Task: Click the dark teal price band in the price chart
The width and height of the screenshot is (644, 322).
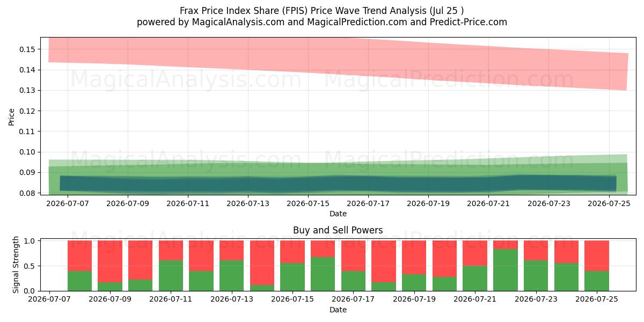Action: (338, 184)
